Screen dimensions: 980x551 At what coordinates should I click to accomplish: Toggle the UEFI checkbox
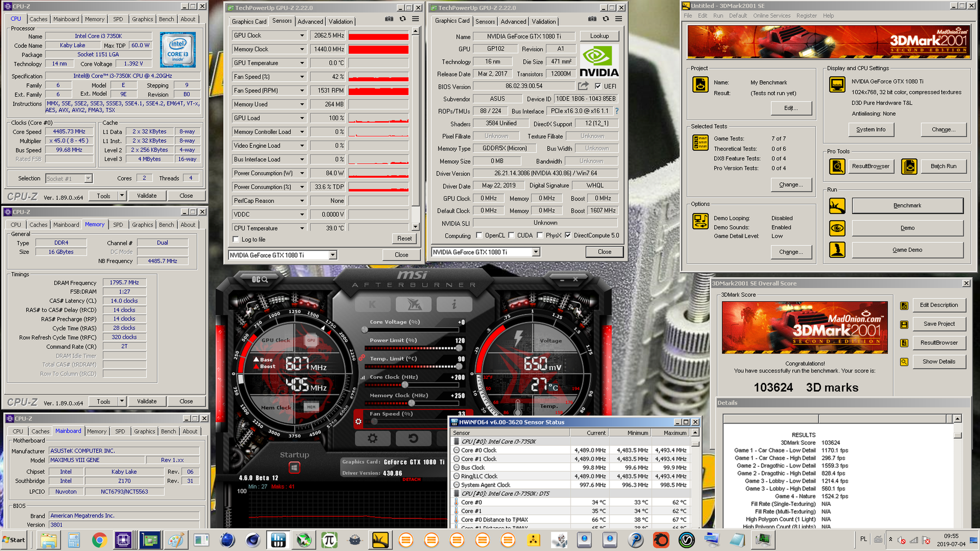[x=598, y=86]
